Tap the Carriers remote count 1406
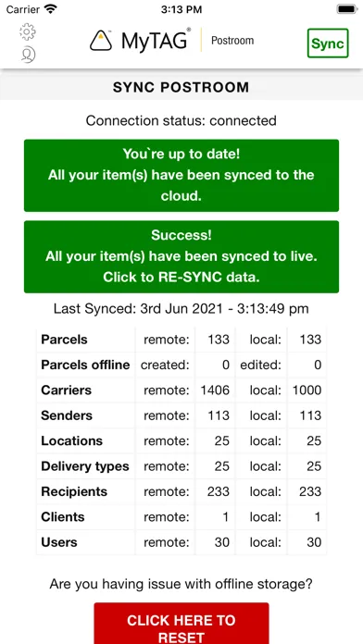The height and width of the screenshot is (644, 363). 215,390
